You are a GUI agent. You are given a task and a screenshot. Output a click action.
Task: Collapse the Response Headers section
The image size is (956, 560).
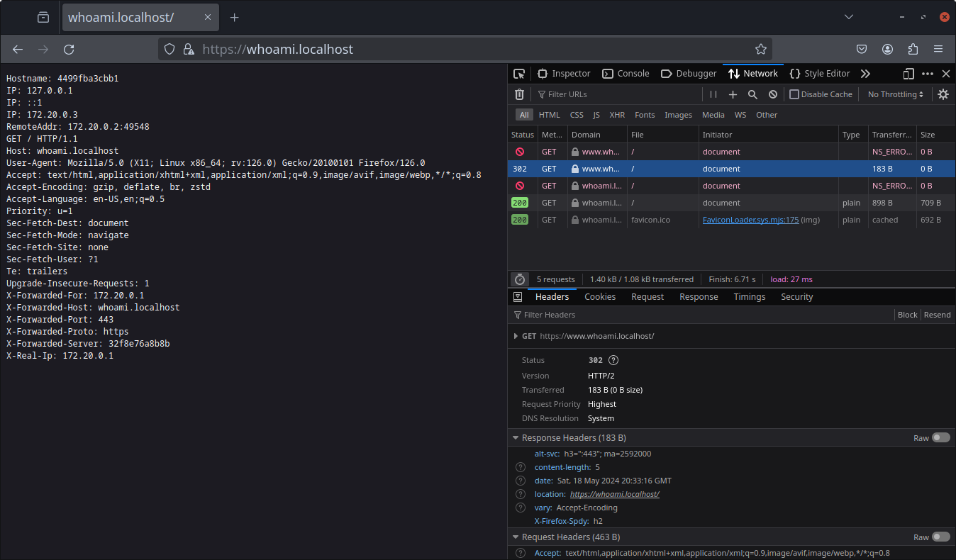(516, 438)
